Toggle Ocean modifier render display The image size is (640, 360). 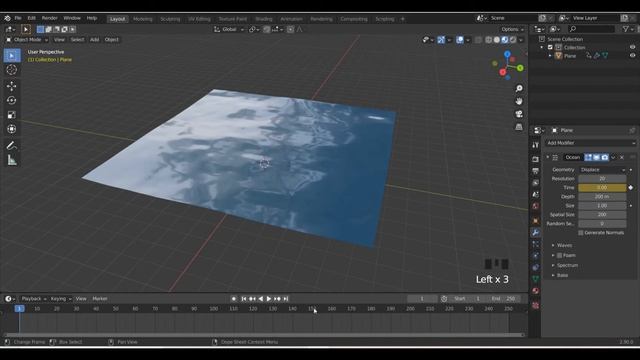click(x=604, y=158)
